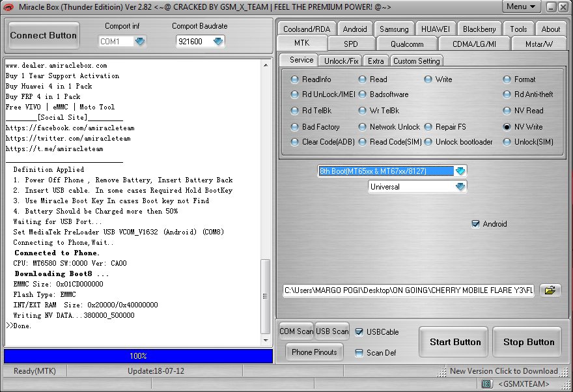This screenshot has width=573, height=392.
Task: Click the 'Writing NV DATA' log line
Action: [x=74, y=315]
